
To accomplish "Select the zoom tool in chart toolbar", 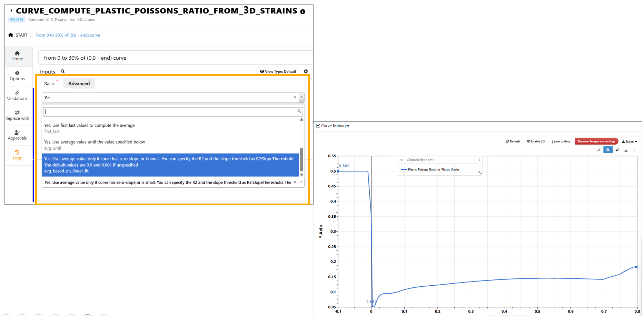I will point(608,150).
